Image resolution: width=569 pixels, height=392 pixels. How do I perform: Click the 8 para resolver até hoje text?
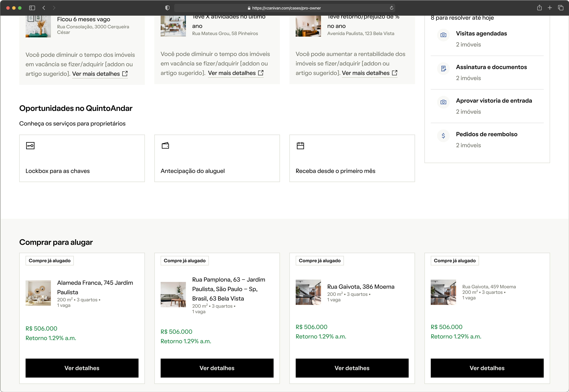pyautogui.click(x=462, y=18)
